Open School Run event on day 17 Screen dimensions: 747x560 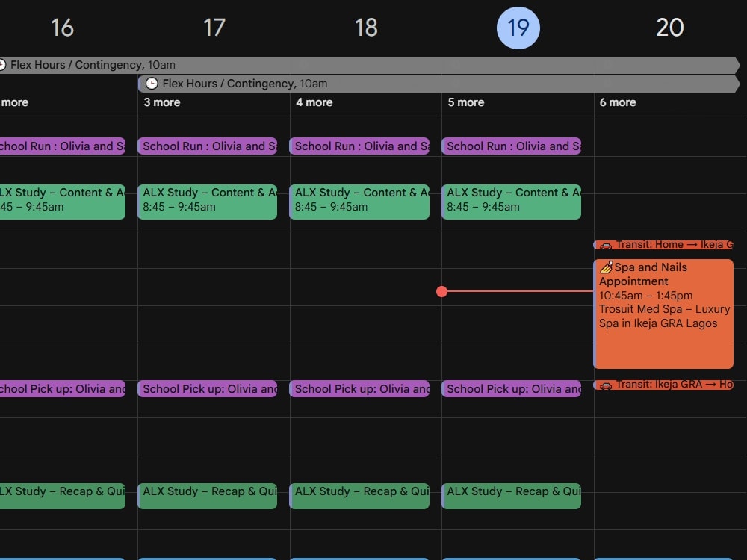click(207, 146)
